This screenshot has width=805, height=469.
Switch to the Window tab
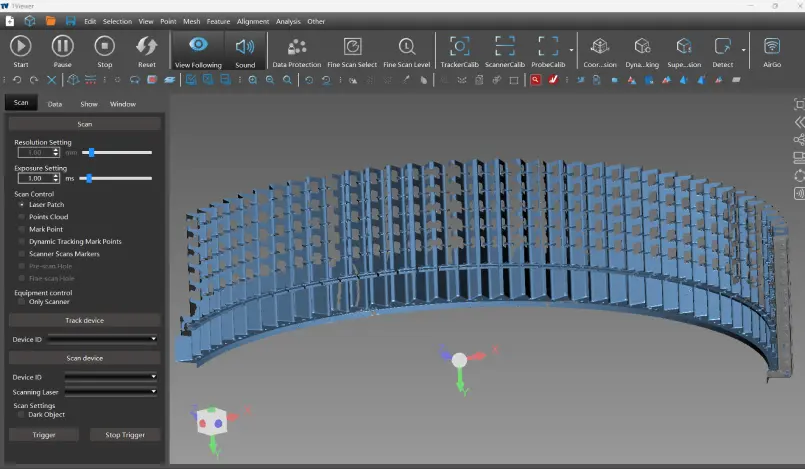pos(123,104)
